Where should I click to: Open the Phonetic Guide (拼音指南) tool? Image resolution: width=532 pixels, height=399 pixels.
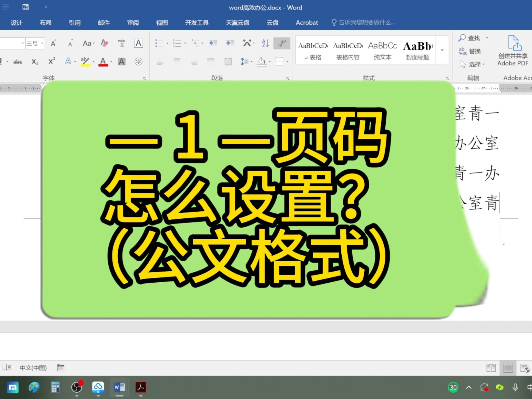pyautogui.click(x=121, y=43)
